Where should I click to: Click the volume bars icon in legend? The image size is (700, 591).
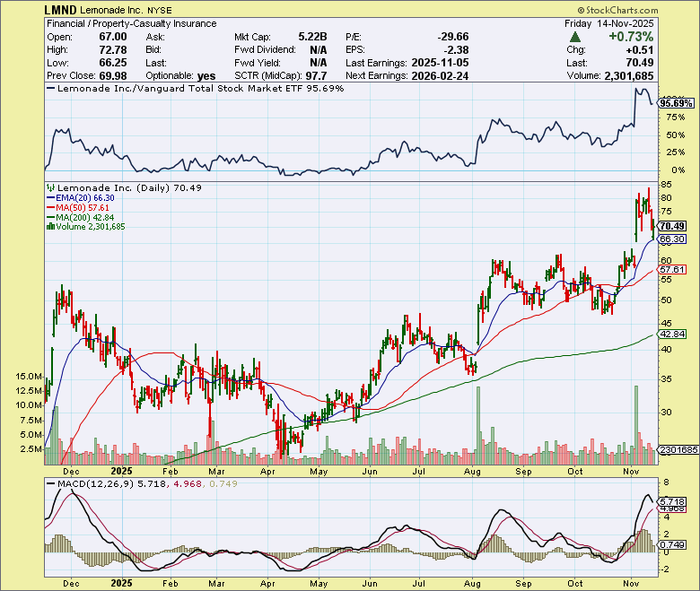(50, 227)
